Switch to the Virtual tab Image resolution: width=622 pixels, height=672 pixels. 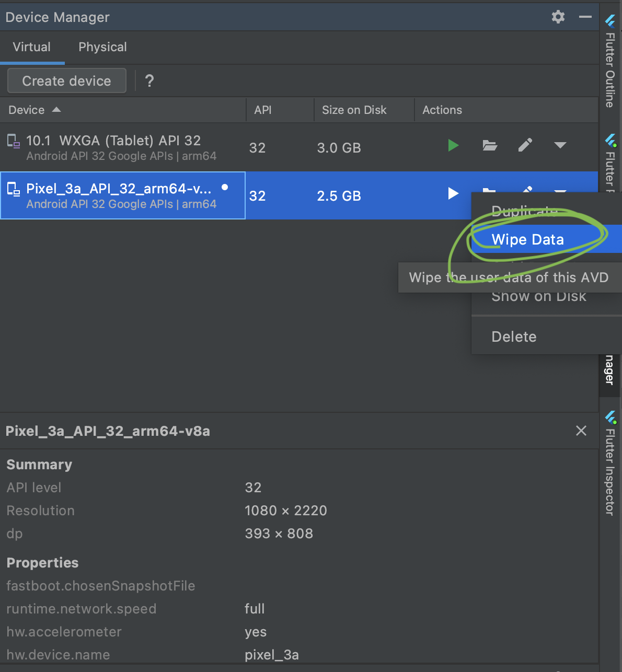pyautogui.click(x=32, y=47)
